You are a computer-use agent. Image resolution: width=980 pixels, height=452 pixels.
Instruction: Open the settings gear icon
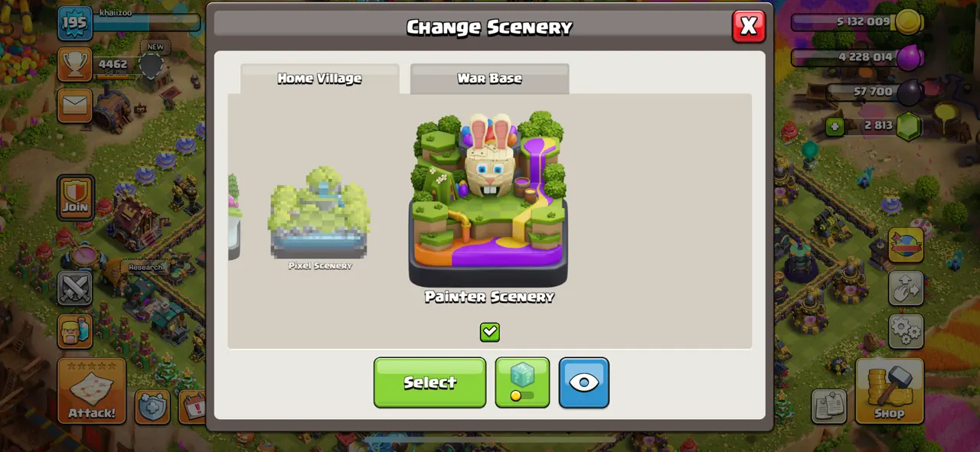(906, 330)
